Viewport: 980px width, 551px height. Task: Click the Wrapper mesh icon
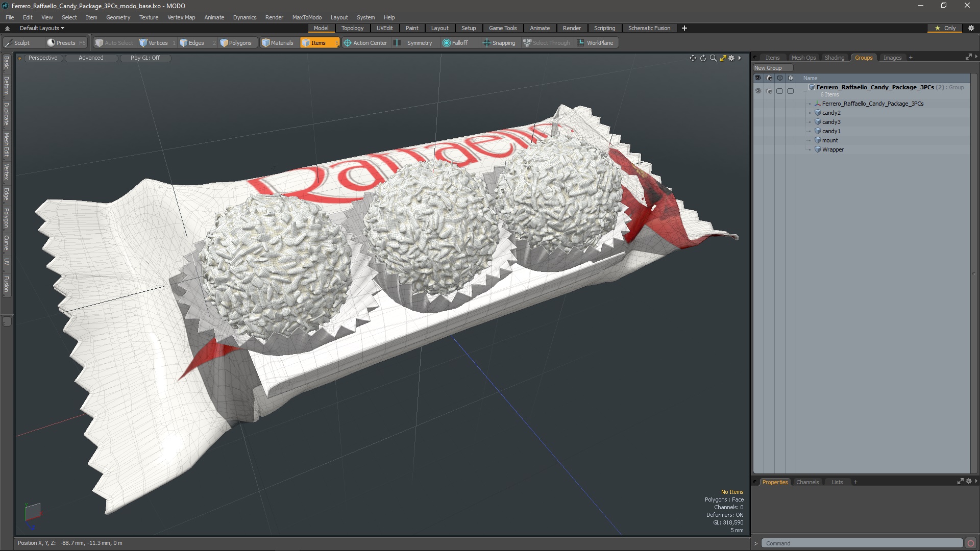(x=818, y=149)
